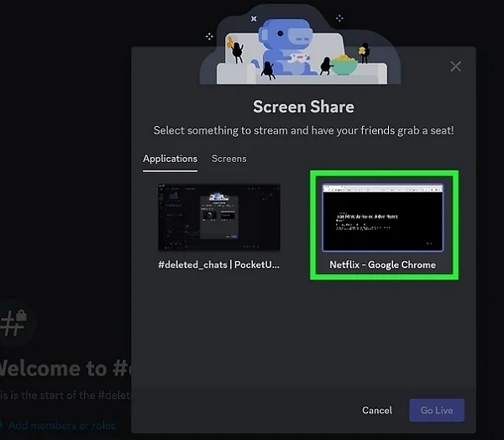Click the #deleted_chats | PocketU... label
Screen dimensions: 504x440
coord(218,265)
